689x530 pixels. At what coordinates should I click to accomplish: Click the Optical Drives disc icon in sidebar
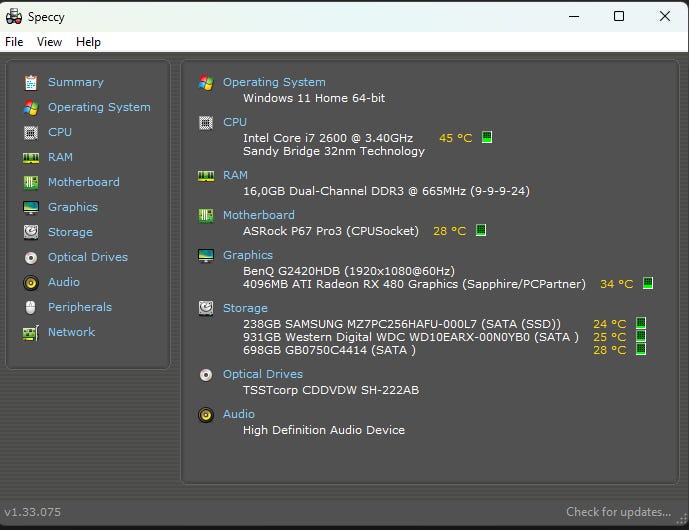pos(30,257)
